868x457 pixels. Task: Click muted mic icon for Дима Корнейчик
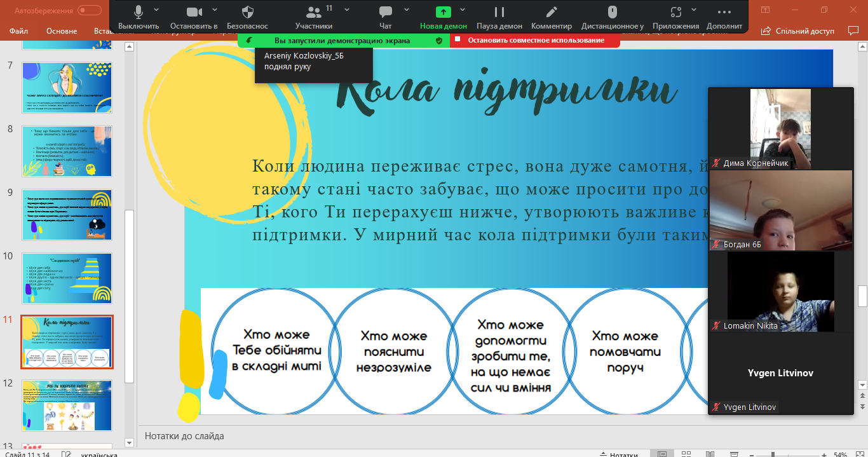click(716, 163)
